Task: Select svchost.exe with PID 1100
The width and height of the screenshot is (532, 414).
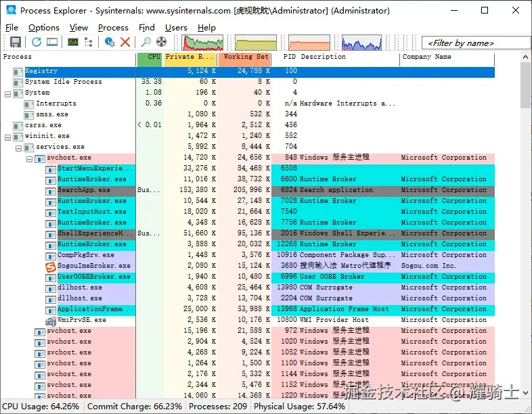Action: (x=248, y=363)
